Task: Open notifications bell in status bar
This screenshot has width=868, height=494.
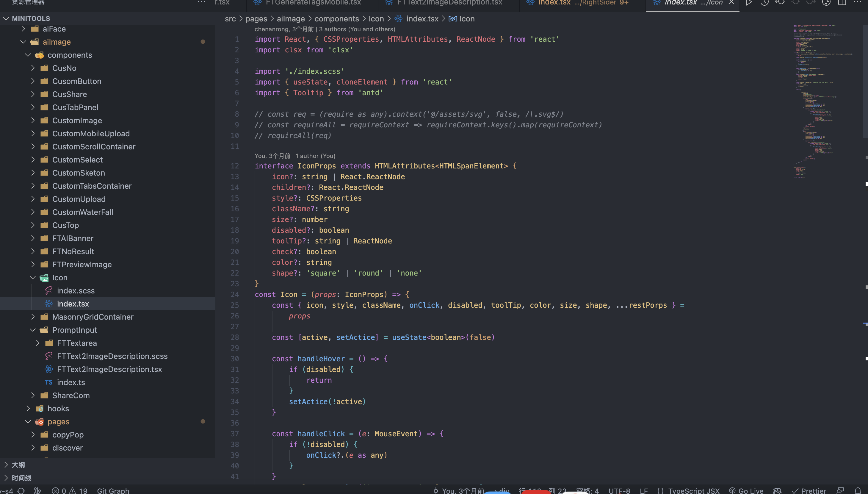Action: [x=858, y=491]
